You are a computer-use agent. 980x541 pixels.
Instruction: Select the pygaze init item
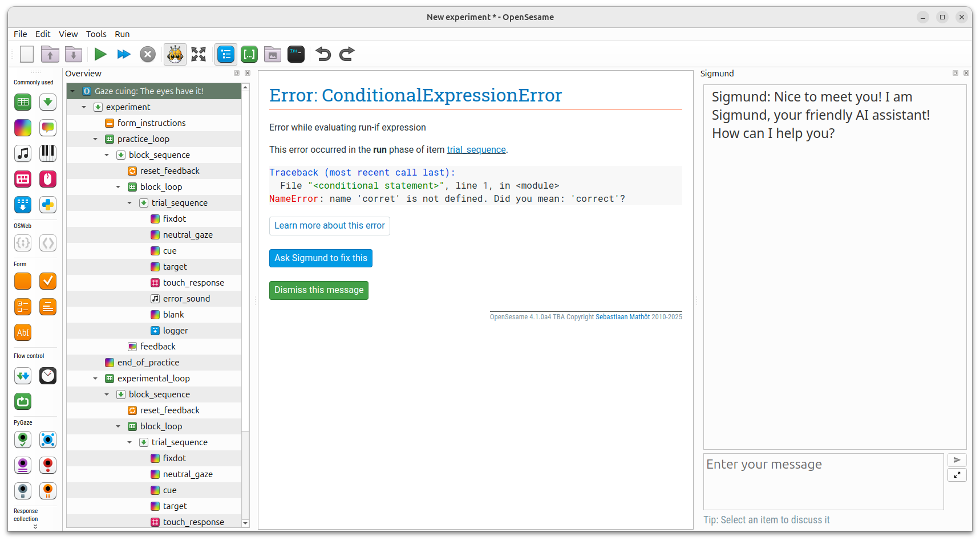(23, 440)
